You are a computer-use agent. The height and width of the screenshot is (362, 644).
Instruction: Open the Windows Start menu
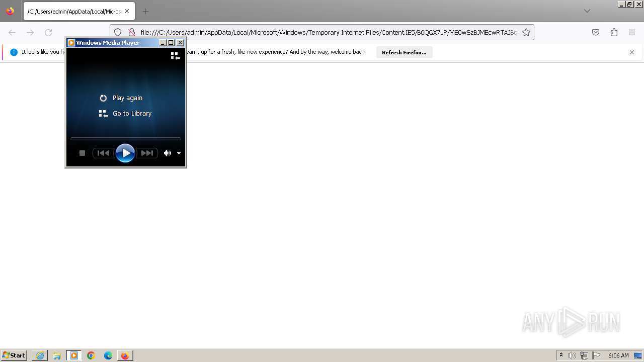click(14, 355)
